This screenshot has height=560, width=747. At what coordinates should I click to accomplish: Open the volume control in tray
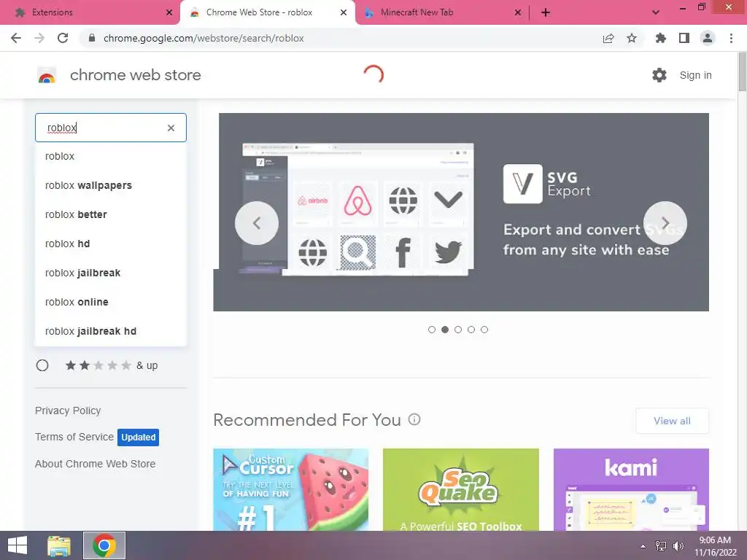tap(678, 546)
